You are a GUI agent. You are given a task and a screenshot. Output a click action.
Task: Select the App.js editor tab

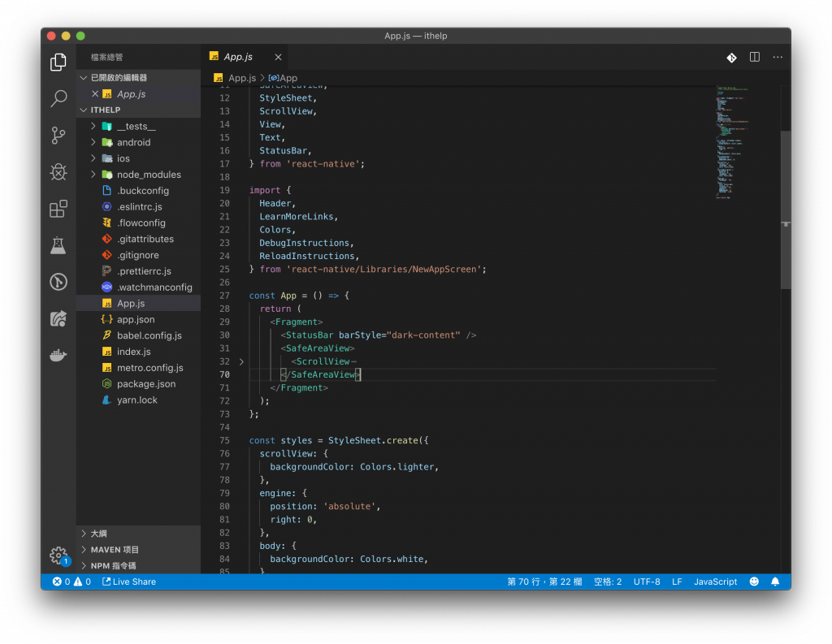tap(238, 57)
